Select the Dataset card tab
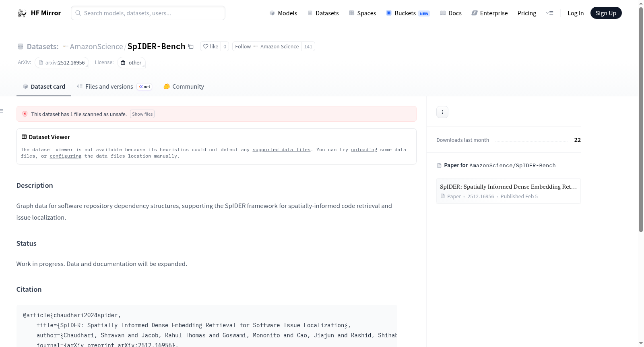644x347 pixels. [x=44, y=87]
